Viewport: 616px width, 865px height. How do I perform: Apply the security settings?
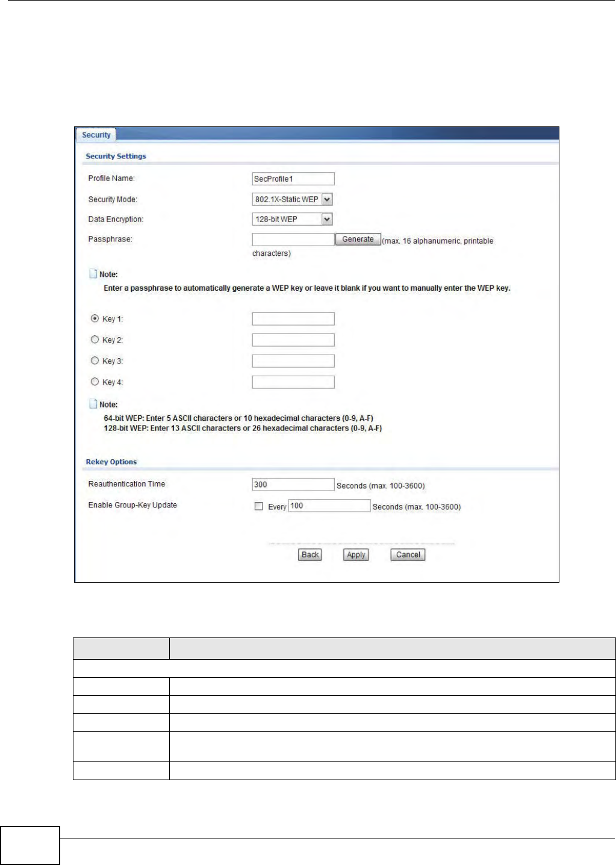tap(356, 555)
